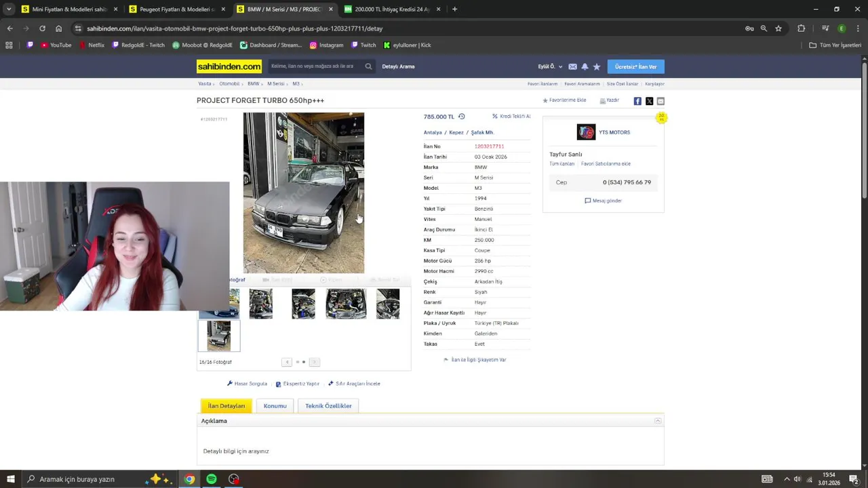Send seller a message via Mesaj gönder

tap(603, 201)
